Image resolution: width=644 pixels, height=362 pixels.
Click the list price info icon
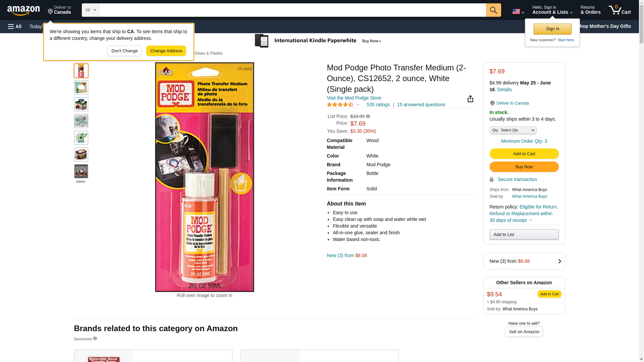click(x=368, y=116)
